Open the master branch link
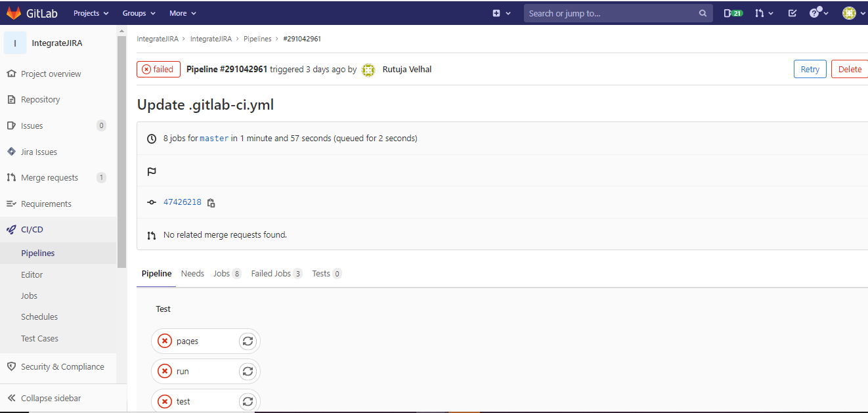This screenshot has width=868, height=413. (215, 138)
